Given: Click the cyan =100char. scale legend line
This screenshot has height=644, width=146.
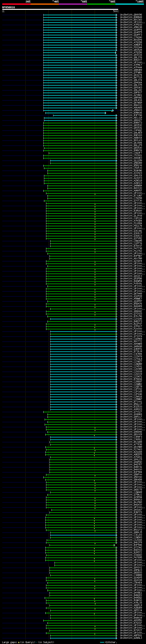Looking at the screenshot, I should tap(102, 642).
